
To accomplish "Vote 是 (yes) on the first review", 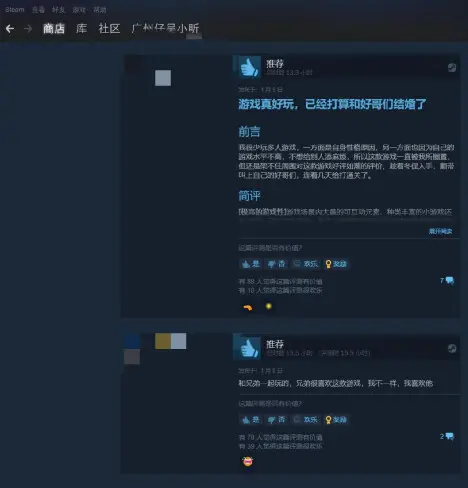I will [x=250, y=264].
